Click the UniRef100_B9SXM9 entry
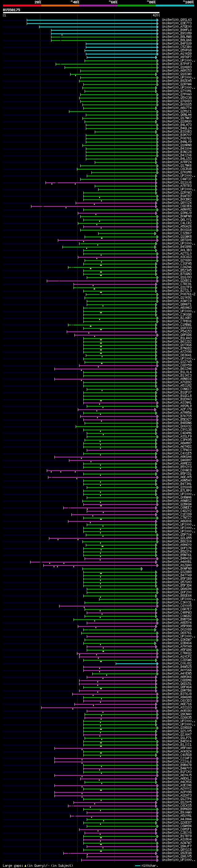Screen dimensions: 197x868 pyautogui.click(x=177, y=33)
